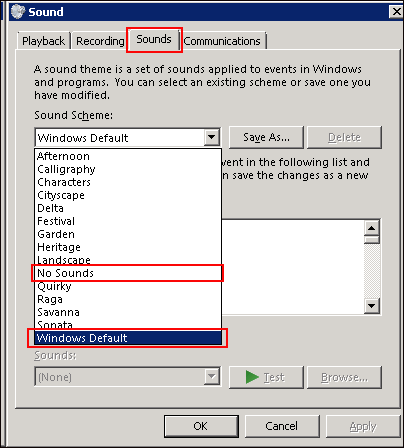
Task: Click the Browse... button
Action: 344,377
